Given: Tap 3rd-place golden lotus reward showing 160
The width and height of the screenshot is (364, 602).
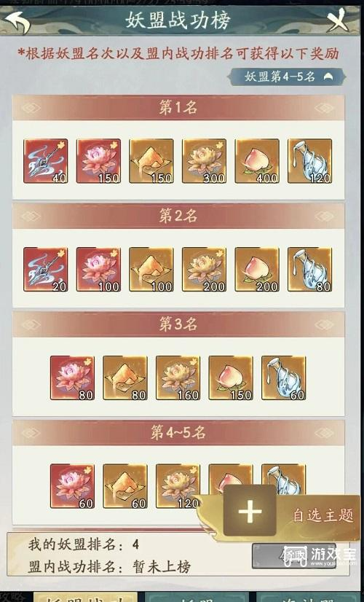Looking at the screenshot, I should 178,378.
